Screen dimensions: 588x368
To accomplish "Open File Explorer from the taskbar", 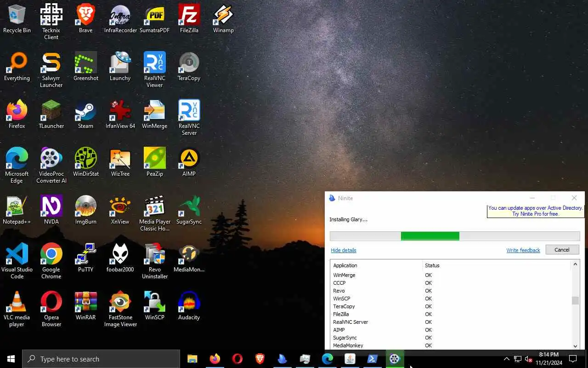I will [192, 359].
